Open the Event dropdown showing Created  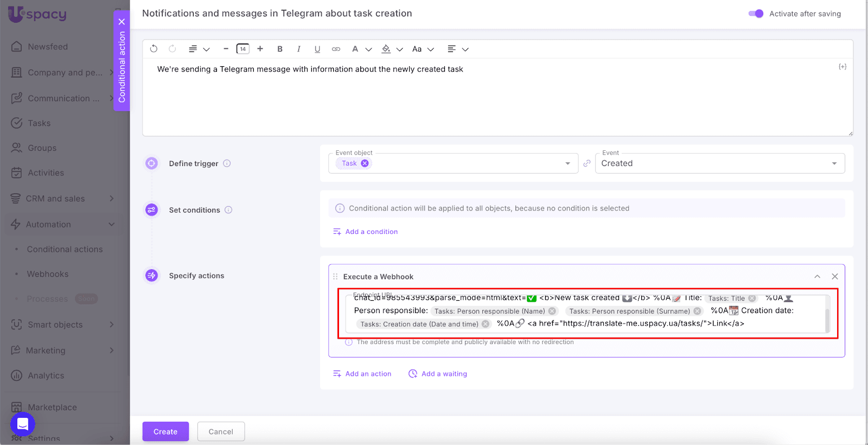(719, 163)
